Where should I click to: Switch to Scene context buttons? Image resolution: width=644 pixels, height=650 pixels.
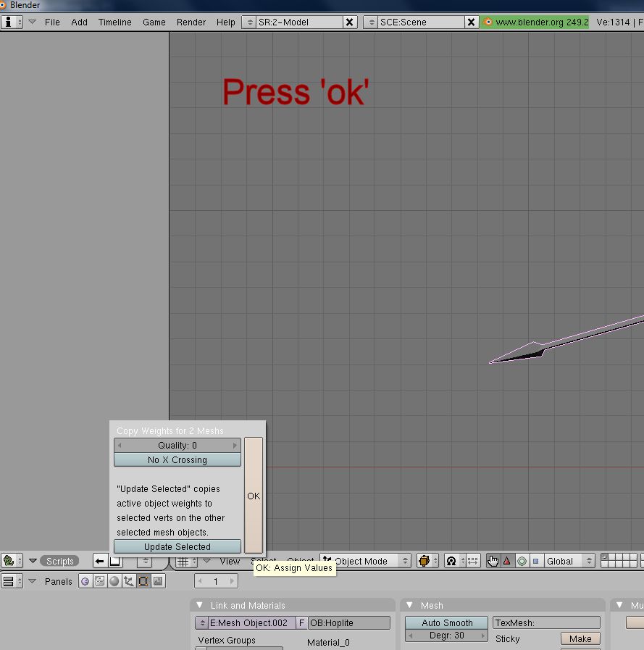tap(158, 581)
